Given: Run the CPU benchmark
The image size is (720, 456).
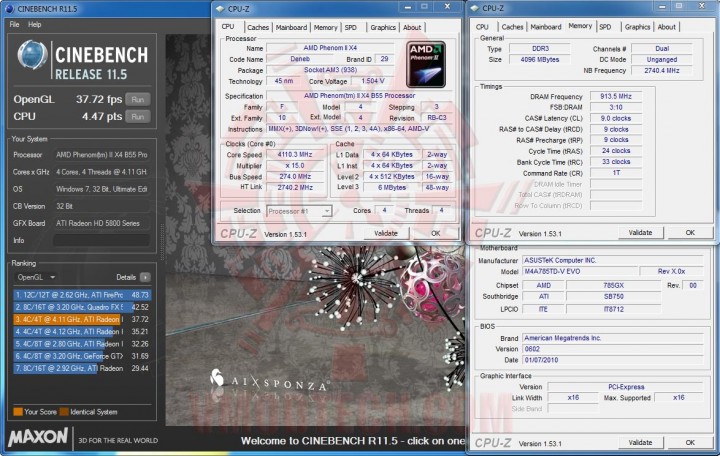Looking at the screenshot, I should (138, 116).
